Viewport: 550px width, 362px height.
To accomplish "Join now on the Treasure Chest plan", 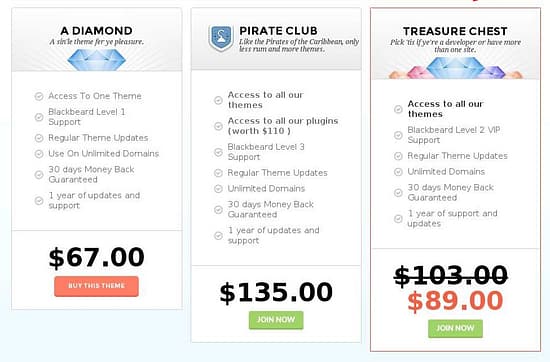I will click(x=455, y=328).
